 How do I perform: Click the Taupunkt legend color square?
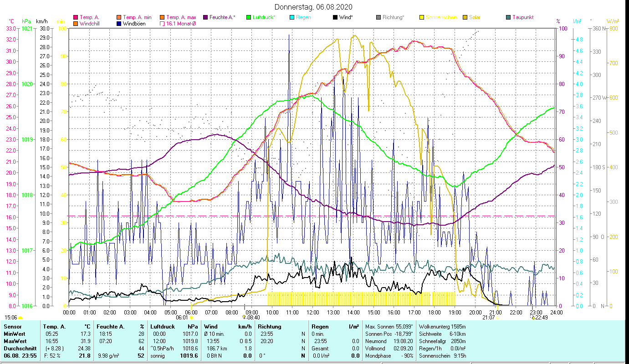[x=508, y=17]
